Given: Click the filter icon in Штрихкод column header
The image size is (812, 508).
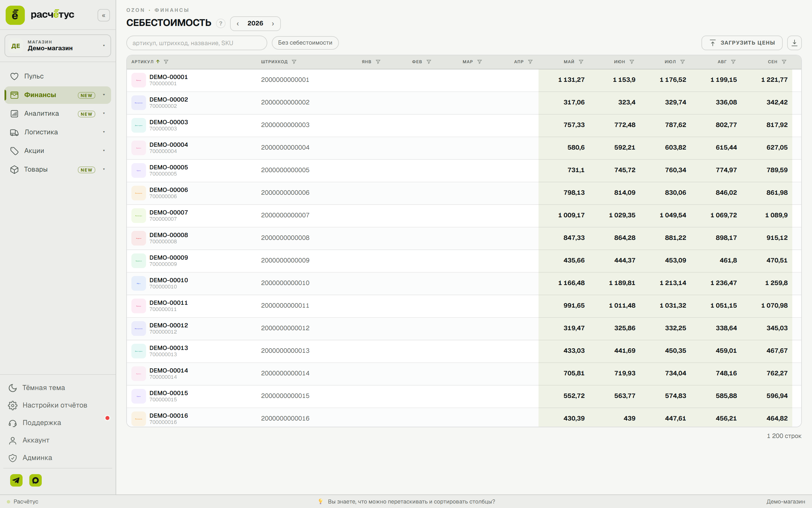Looking at the screenshot, I should (x=294, y=62).
